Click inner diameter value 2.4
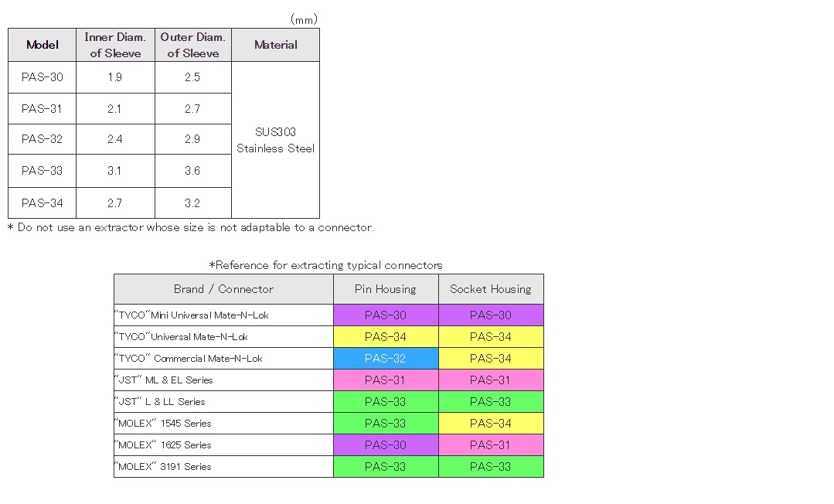This screenshot has height=504, width=834. (115, 139)
